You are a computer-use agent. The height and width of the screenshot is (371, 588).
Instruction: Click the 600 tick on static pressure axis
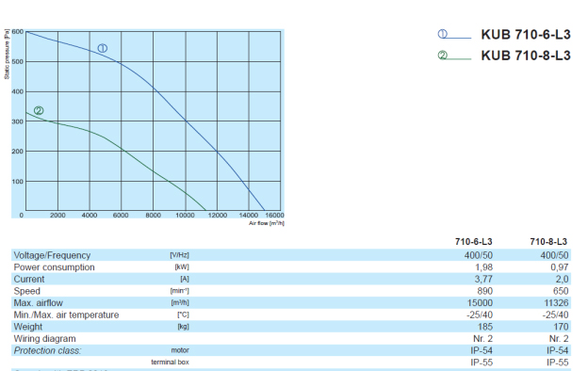(x=18, y=32)
